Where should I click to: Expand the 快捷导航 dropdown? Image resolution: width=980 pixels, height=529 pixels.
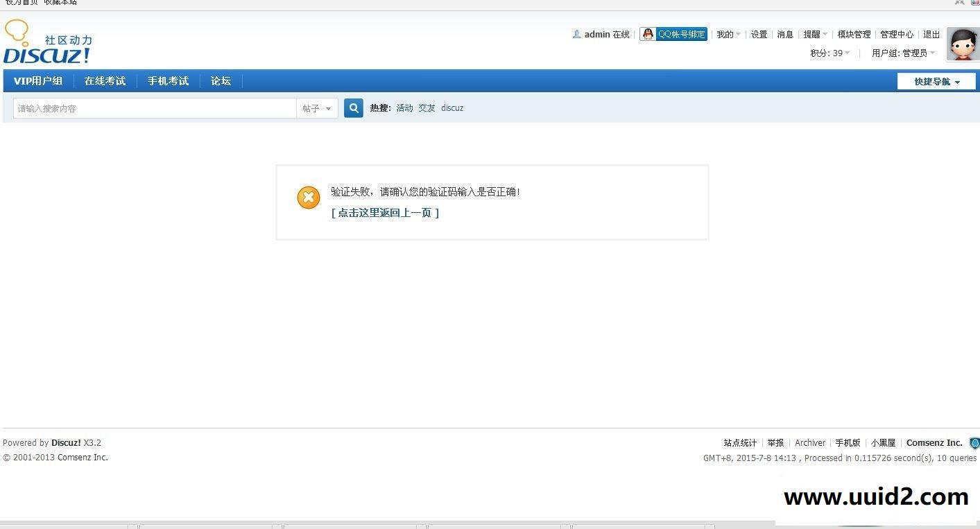[936, 81]
